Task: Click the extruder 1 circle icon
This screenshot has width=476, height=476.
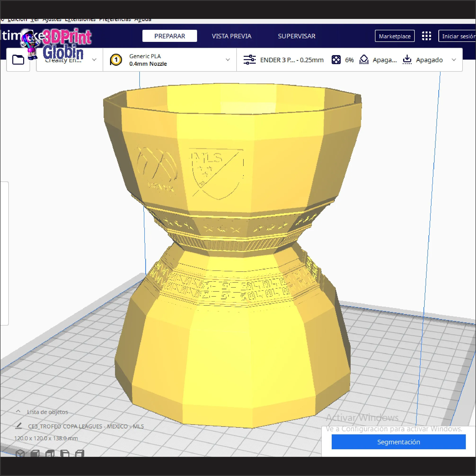Action: click(116, 60)
